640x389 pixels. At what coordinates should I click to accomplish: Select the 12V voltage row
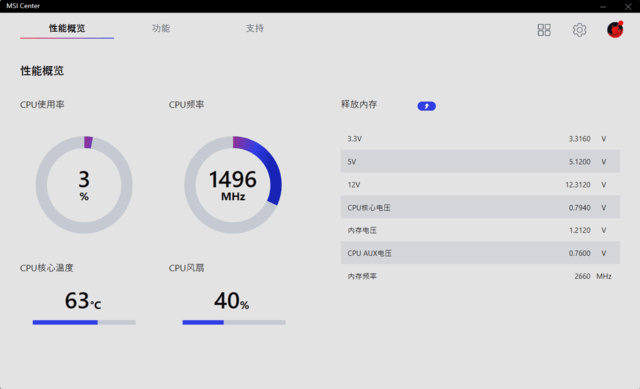click(x=480, y=185)
